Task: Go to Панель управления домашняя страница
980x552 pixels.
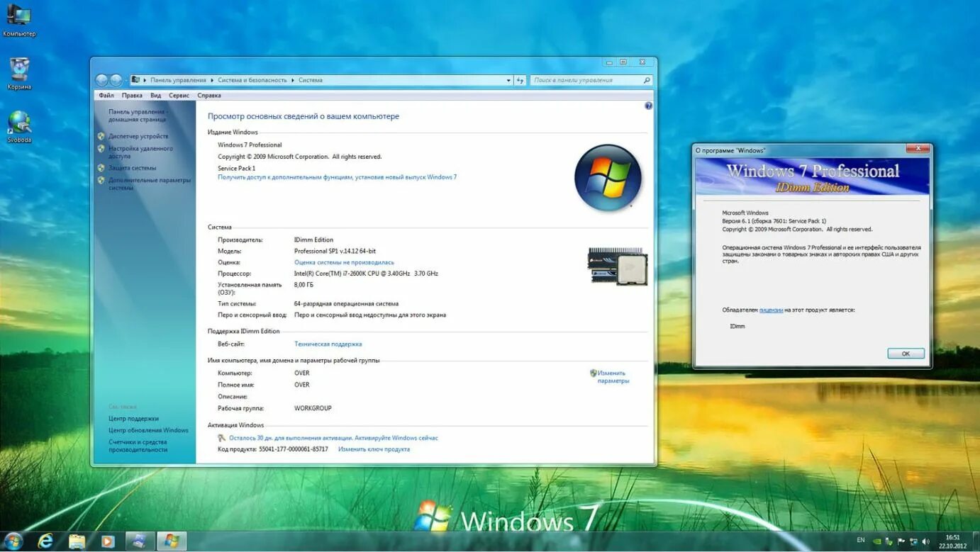Action: click(138, 116)
